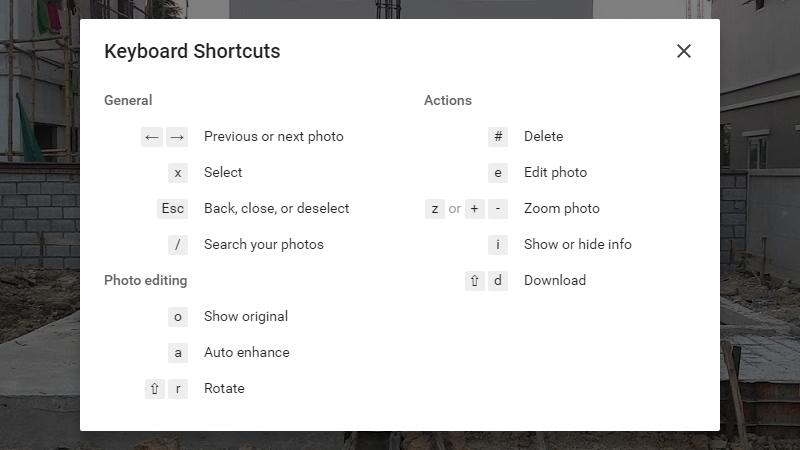800x450 pixels.
Task: Click the a key for Auto enhance
Action: [178, 353]
